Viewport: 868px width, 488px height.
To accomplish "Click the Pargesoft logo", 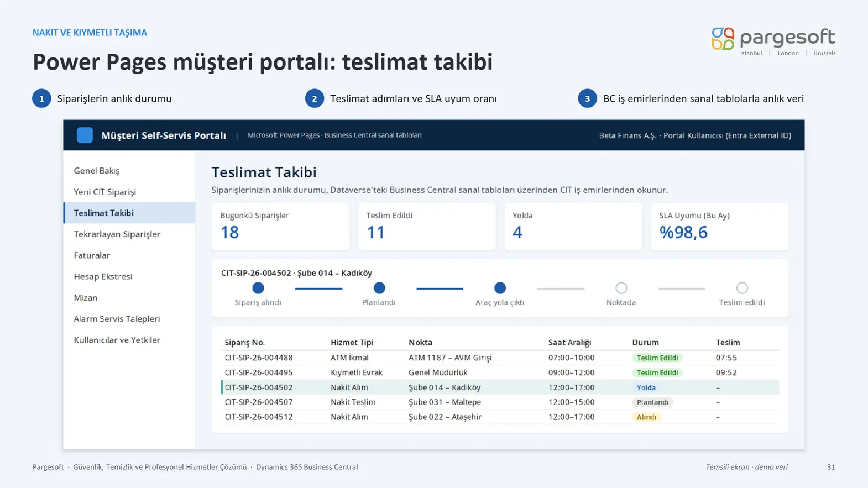I will 773,41.
